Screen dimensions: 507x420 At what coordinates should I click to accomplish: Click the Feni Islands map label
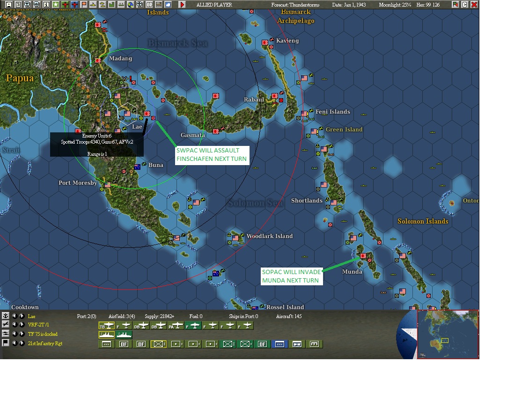(333, 112)
